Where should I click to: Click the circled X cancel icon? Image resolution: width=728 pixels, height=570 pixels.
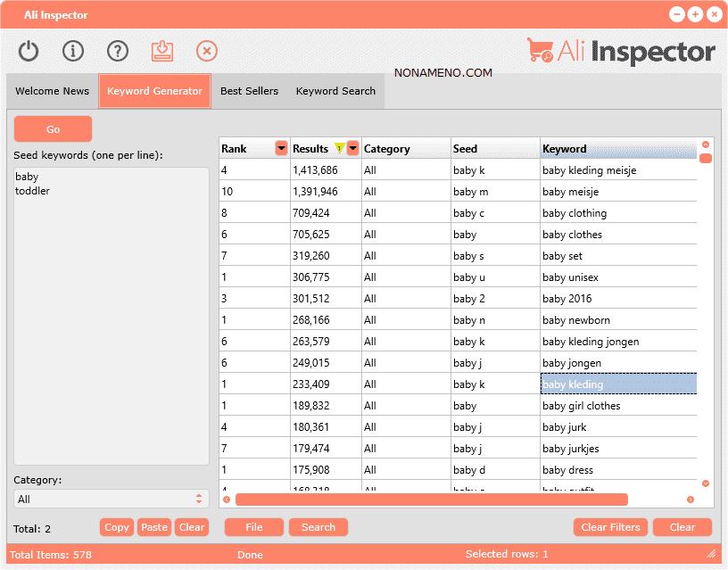[x=207, y=51]
